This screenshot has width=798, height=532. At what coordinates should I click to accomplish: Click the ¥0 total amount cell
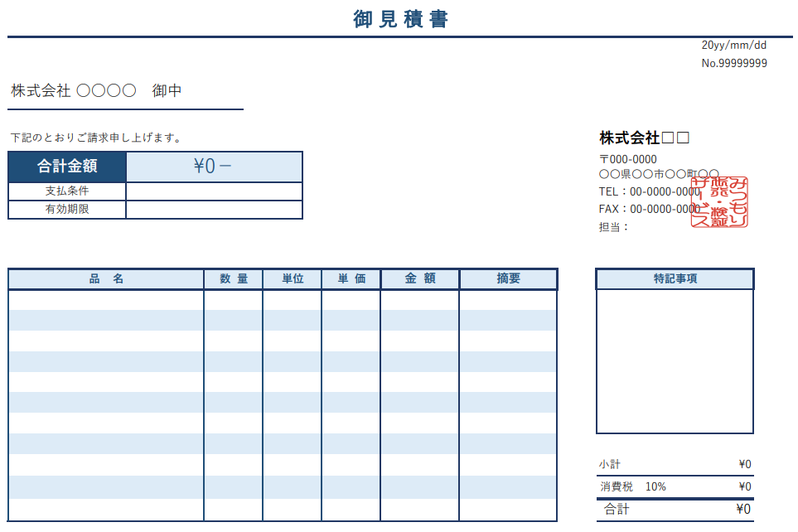tap(214, 167)
